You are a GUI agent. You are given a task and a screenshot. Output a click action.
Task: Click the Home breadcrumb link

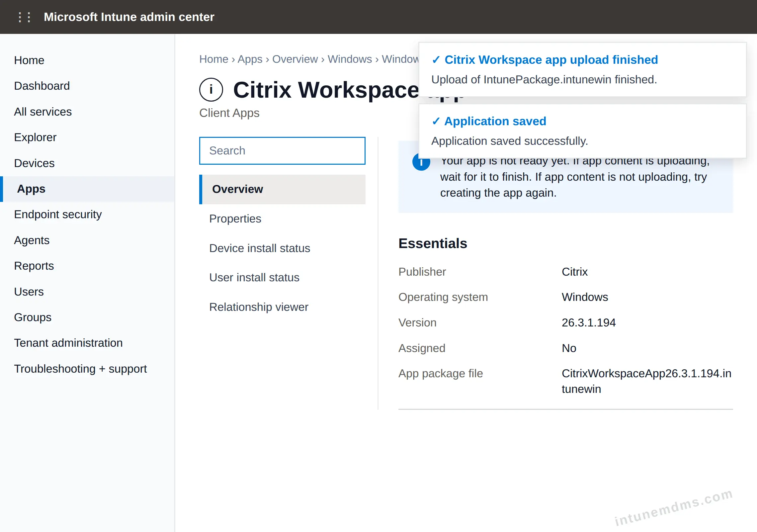pyautogui.click(x=214, y=59)
